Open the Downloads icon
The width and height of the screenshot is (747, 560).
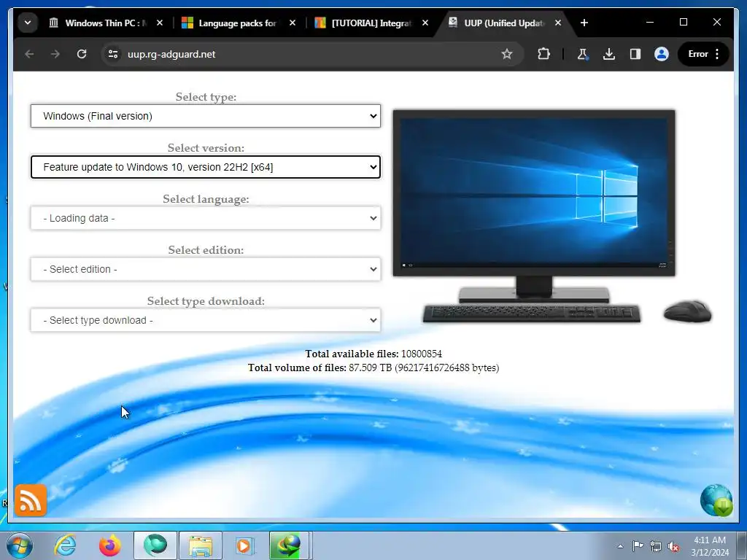click(609, 54)
